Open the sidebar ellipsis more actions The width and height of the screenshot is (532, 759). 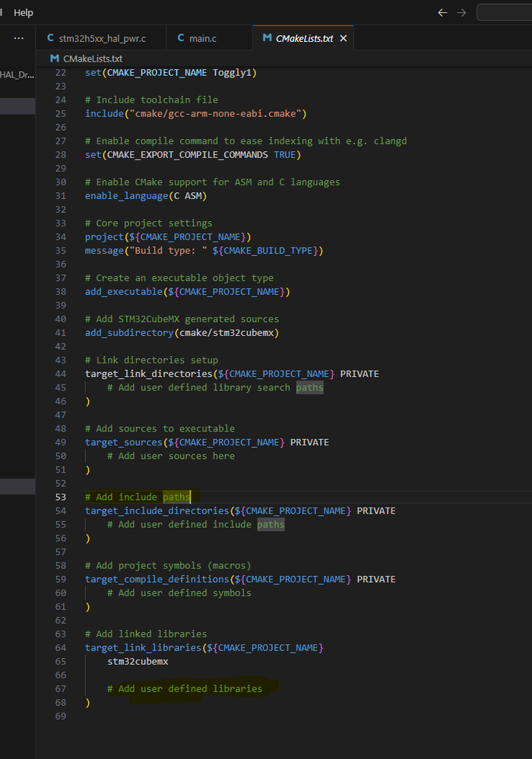click(x=19, y=38)
